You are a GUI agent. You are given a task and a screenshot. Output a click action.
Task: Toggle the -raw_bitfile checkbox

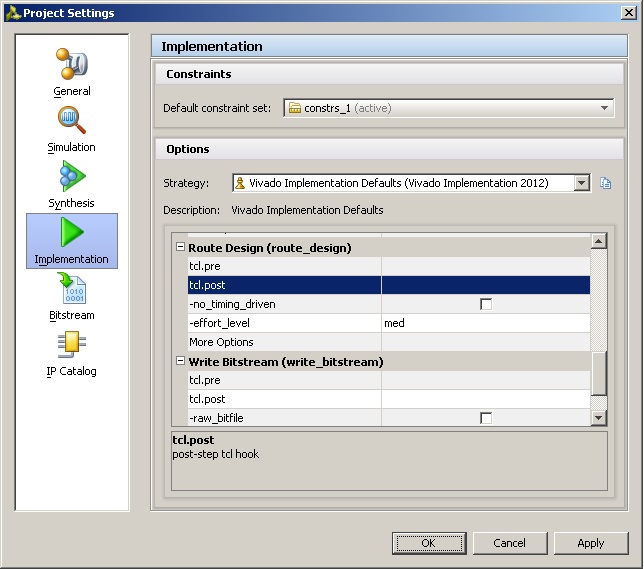(x=486, y=418)
